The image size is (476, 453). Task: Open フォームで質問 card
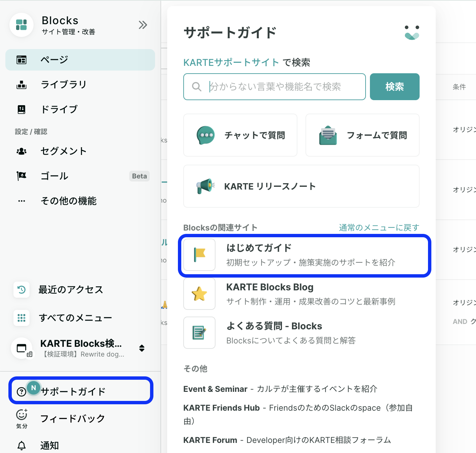pos(363,135)
